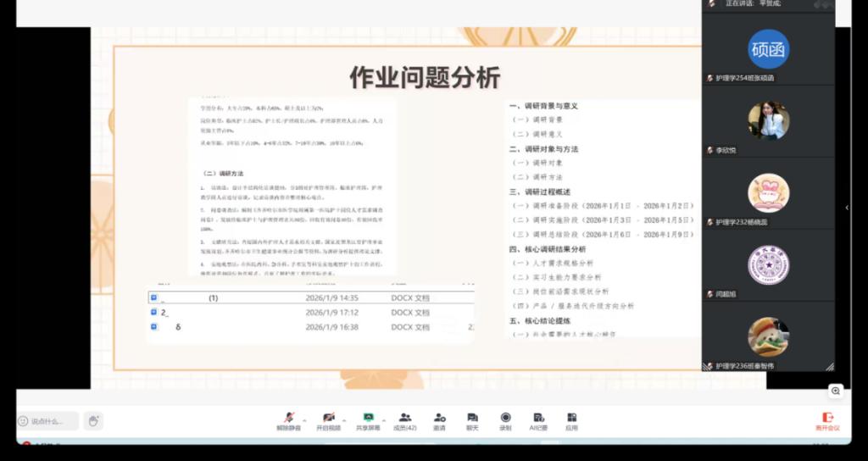Open the AI纪要 summary tool
The height and width of the screenshot is (461, 868).
pyautogui.click(x=537, y=419)
